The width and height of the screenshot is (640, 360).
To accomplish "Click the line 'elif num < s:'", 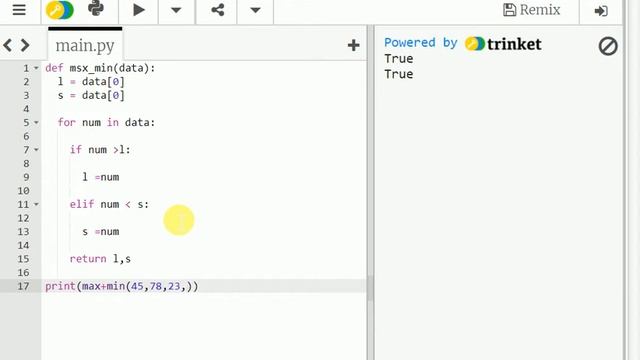I will point(109,204).
